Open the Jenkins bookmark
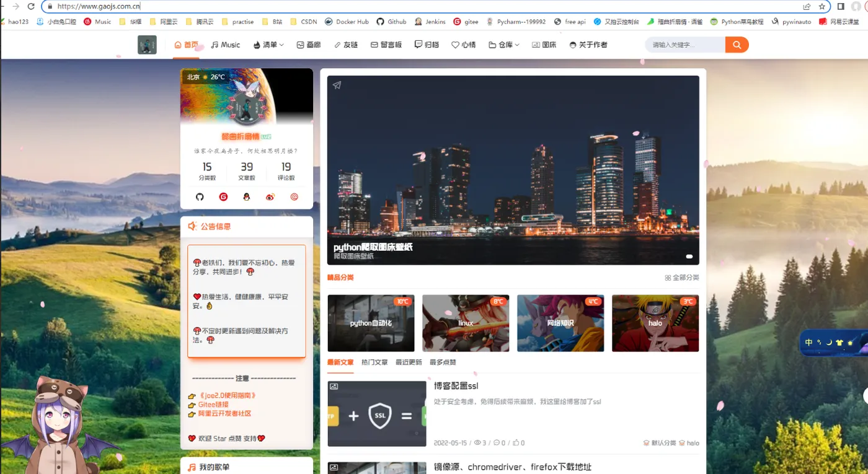The image size is (868, 474). tap(430, 22)
